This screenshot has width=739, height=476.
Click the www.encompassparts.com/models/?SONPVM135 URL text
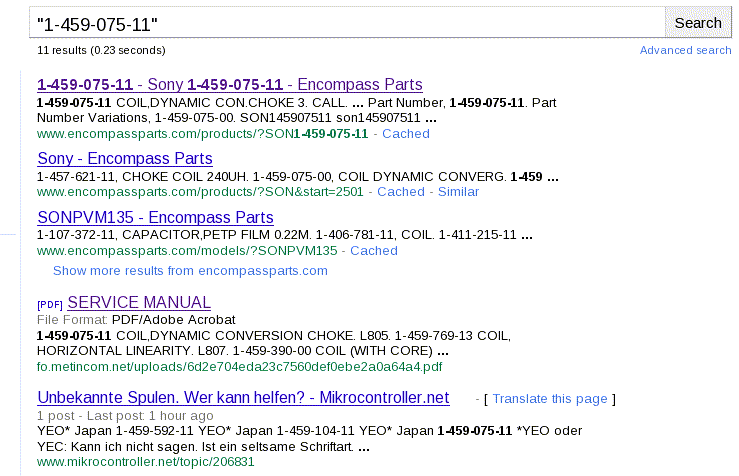[187, 251]
